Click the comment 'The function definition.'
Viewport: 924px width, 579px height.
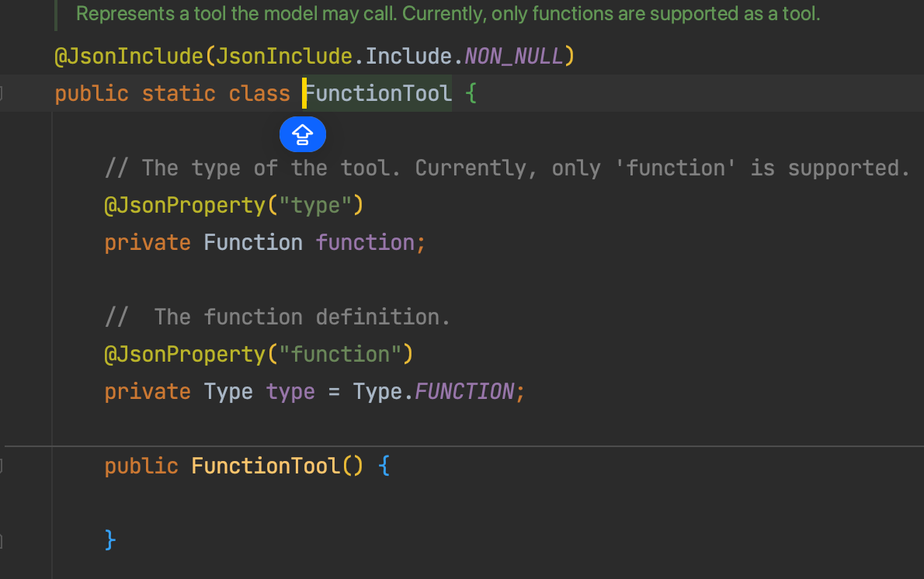[x=277, y=317]
